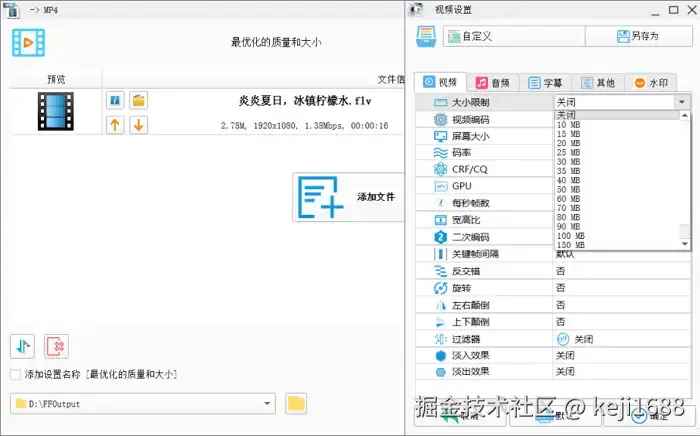Move the file up with the orange up arrow
This screenshot has width=700, height=436.
click(x=115, y=125)
